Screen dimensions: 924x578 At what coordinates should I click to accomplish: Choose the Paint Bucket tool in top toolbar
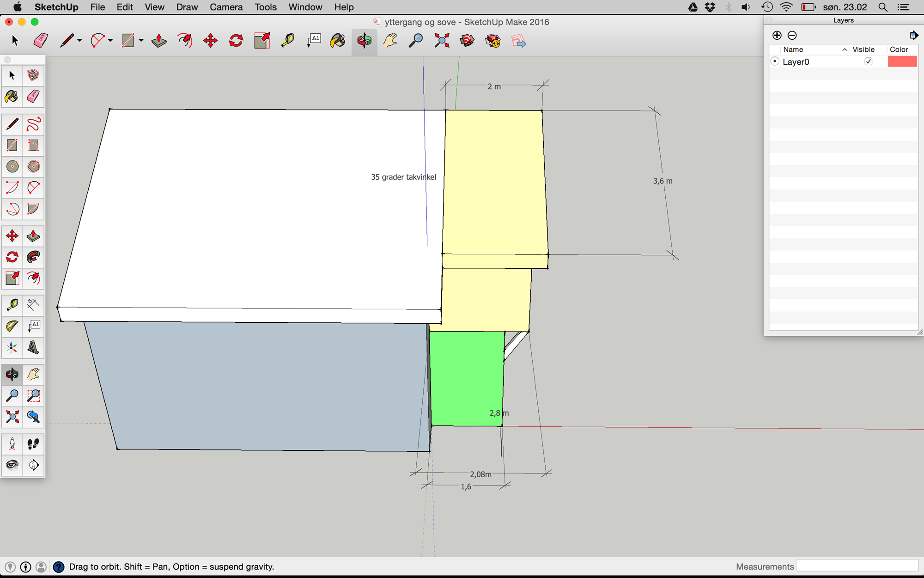[x=338, y=41]
